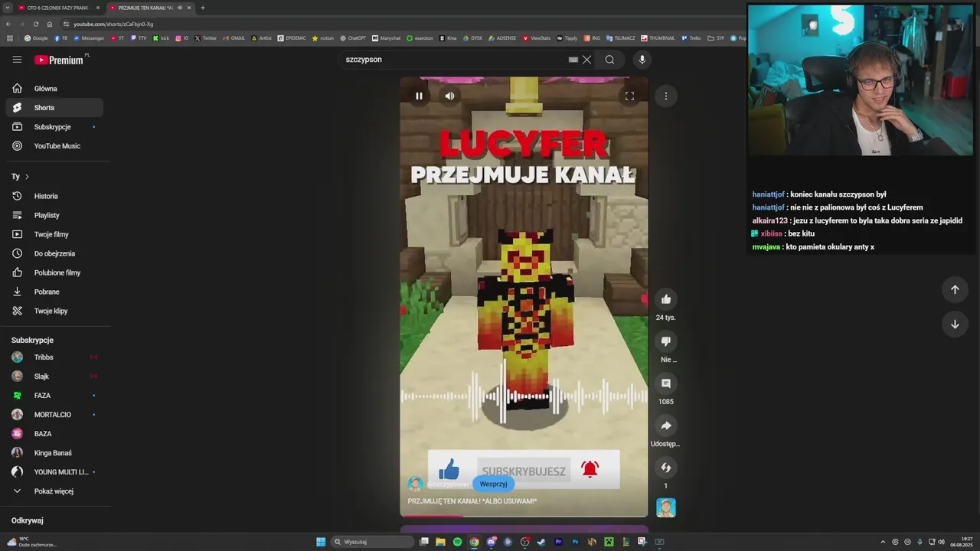Open the three-dot more options menu
This screenshot has height=551, width=980.
pyautogui.click(x=666, y=96)
